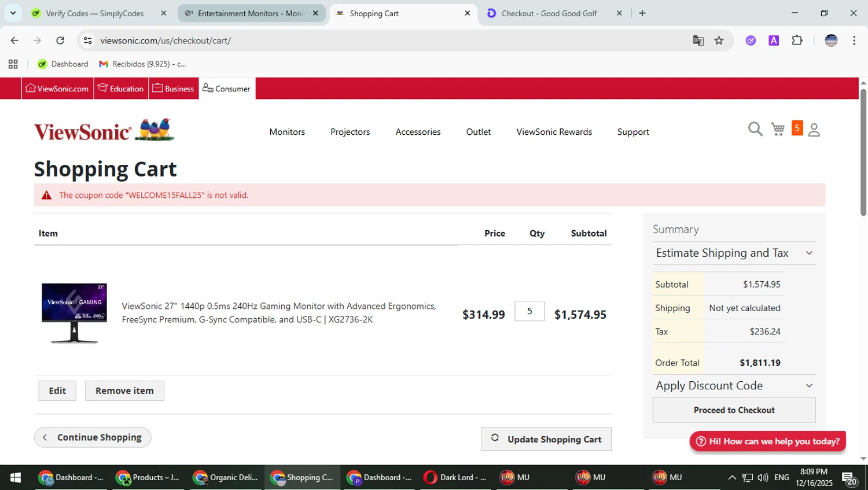The image size is (868, 490).
Task: Go to ViewSonic.com top link
Action: click(x=57, y=89)
